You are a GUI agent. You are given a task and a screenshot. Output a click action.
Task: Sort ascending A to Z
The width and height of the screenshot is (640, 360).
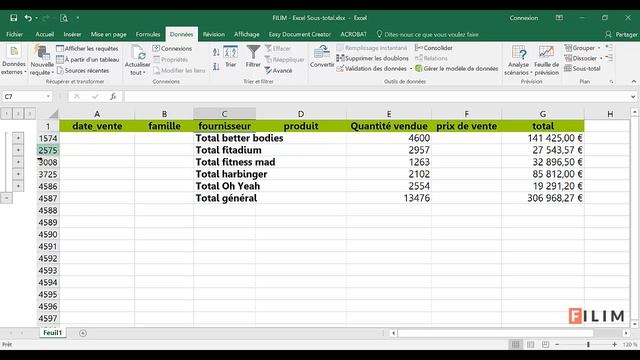tap(216, 52)
